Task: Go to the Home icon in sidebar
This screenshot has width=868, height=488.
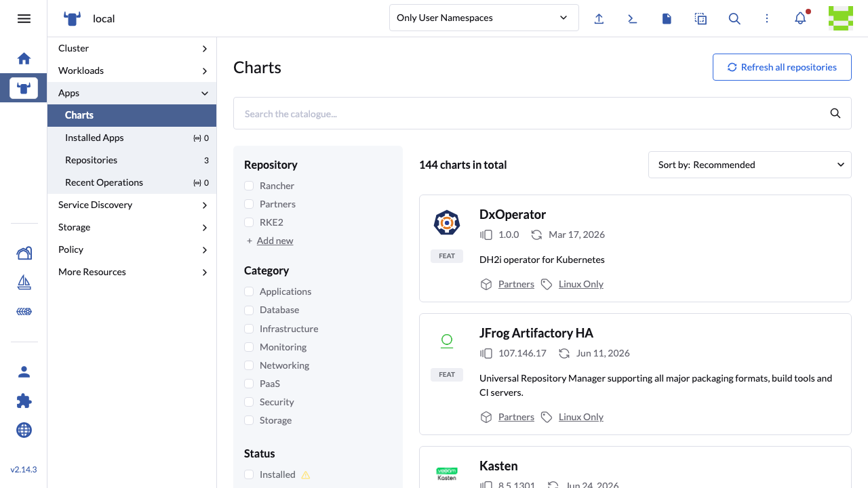Action: (24, 59)
